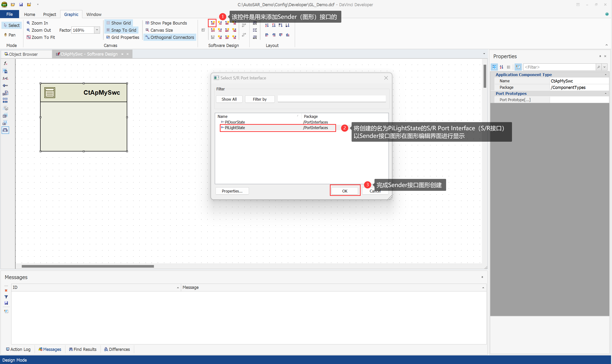Screen dimensions: 612x364
Task: Toggle the Show Grid option
Action: click(x=119, y=23)
